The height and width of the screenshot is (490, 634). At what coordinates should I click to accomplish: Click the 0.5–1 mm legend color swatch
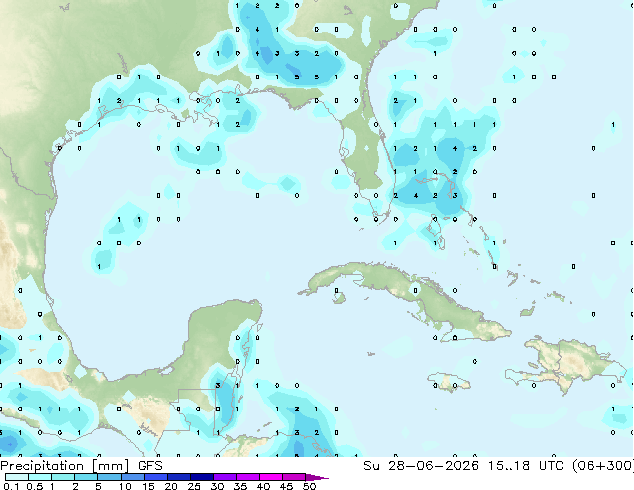click(x=40, y=477)
